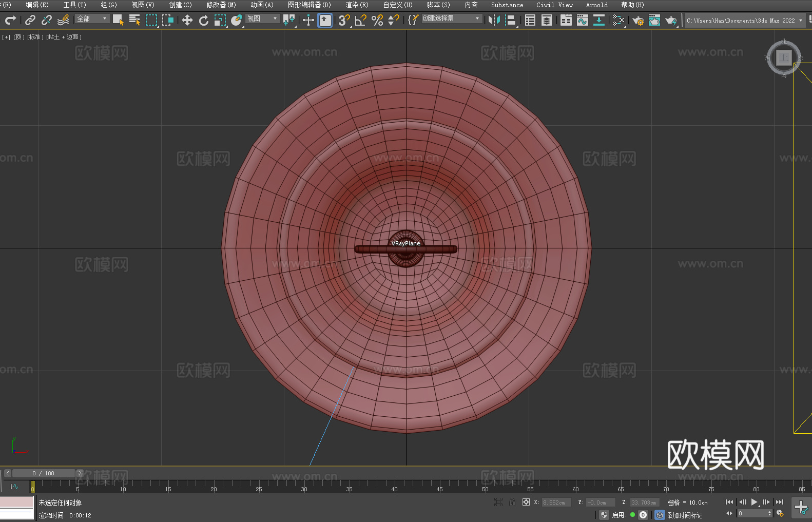The image size is (812, 522).
Task: Open the Arnold menu
Action: 597,5
